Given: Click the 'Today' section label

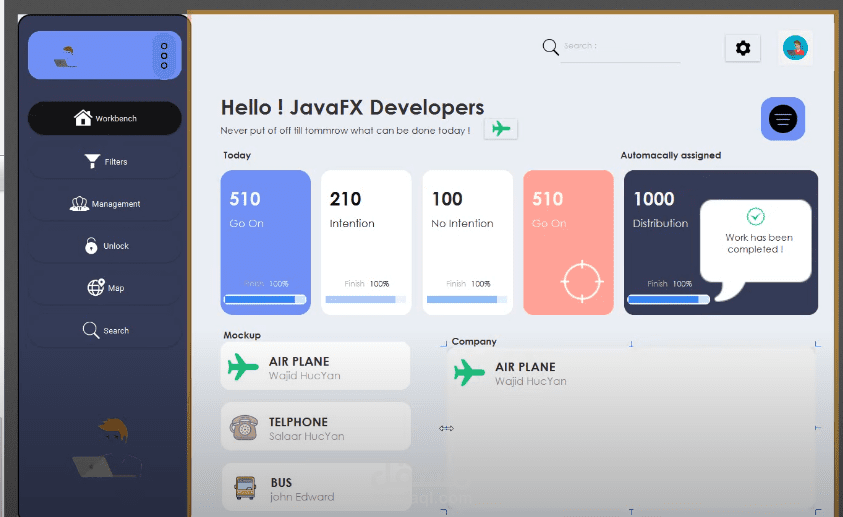Looking at the screenshot, I should point(237,155).
